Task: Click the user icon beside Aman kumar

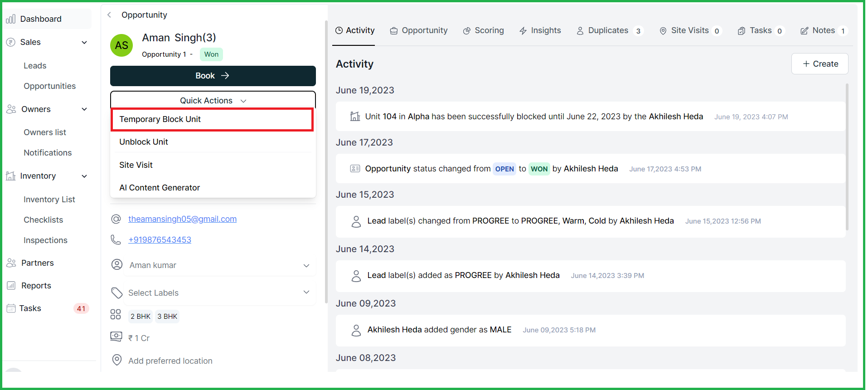Action: click(117, 265)
